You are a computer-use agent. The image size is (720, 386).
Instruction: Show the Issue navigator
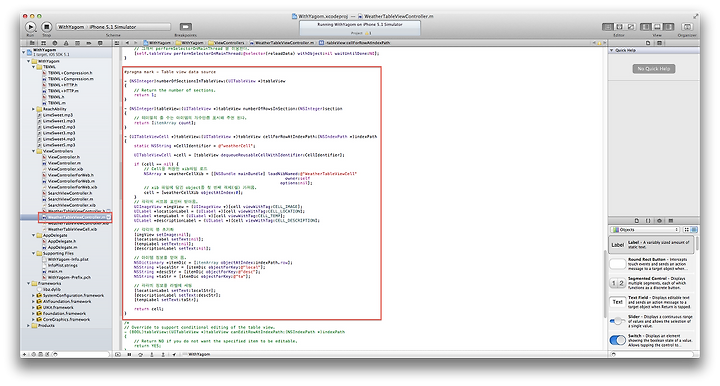point(66,43)
